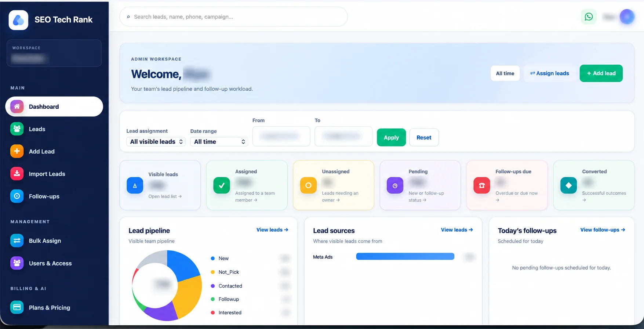Click the green Leads sidebar icon

[x=17, y=129]
